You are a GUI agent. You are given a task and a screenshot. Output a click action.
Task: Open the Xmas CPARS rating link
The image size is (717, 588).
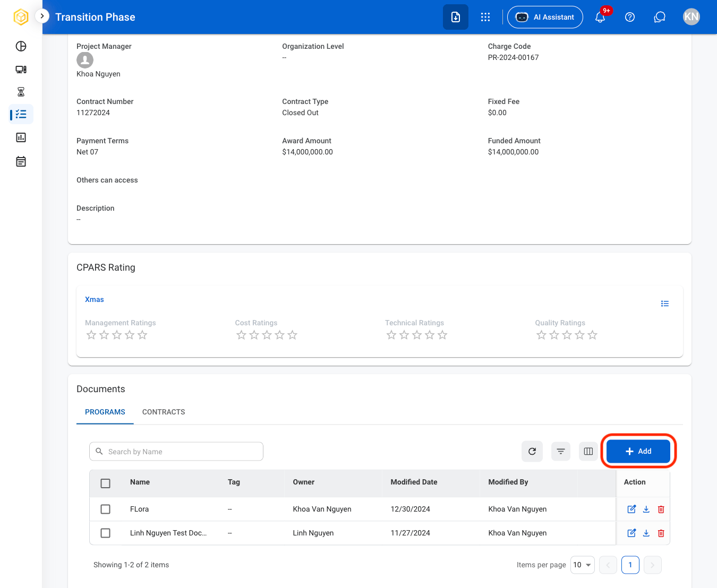95,299
